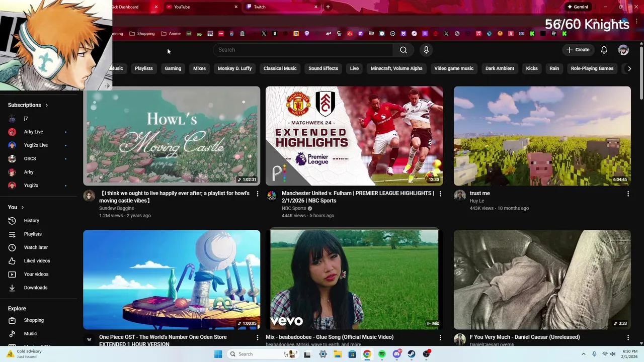Open the Shopping bookmarks folder
644x362 pixels.
pos(142,34)
